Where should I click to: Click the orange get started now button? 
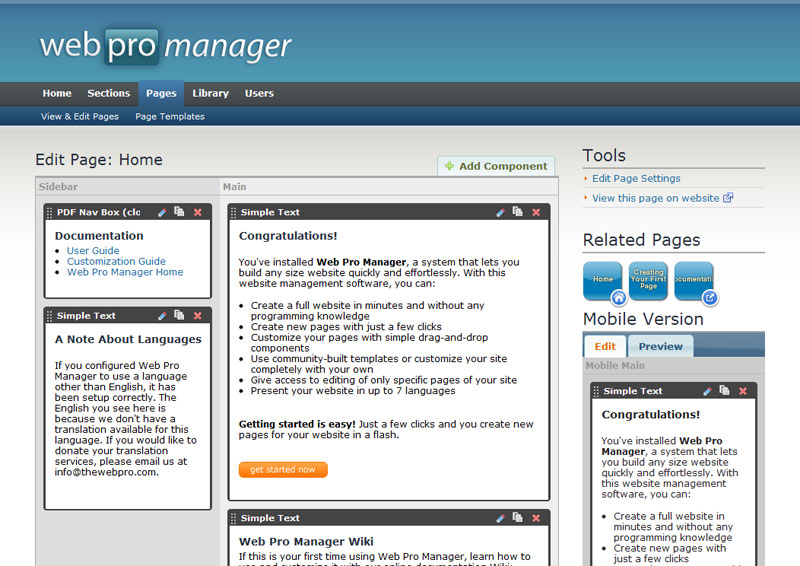pos(283,470)
